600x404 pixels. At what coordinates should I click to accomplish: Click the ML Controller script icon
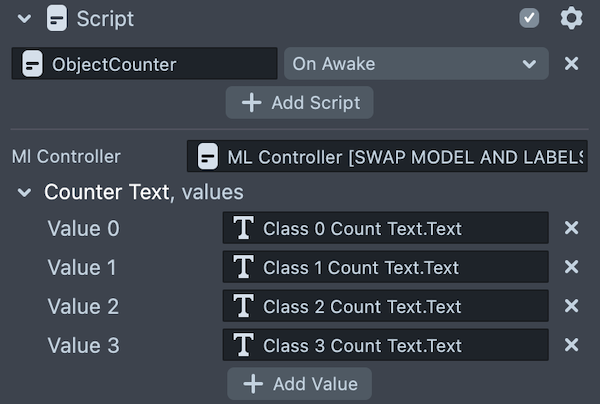tap(208, 157)
